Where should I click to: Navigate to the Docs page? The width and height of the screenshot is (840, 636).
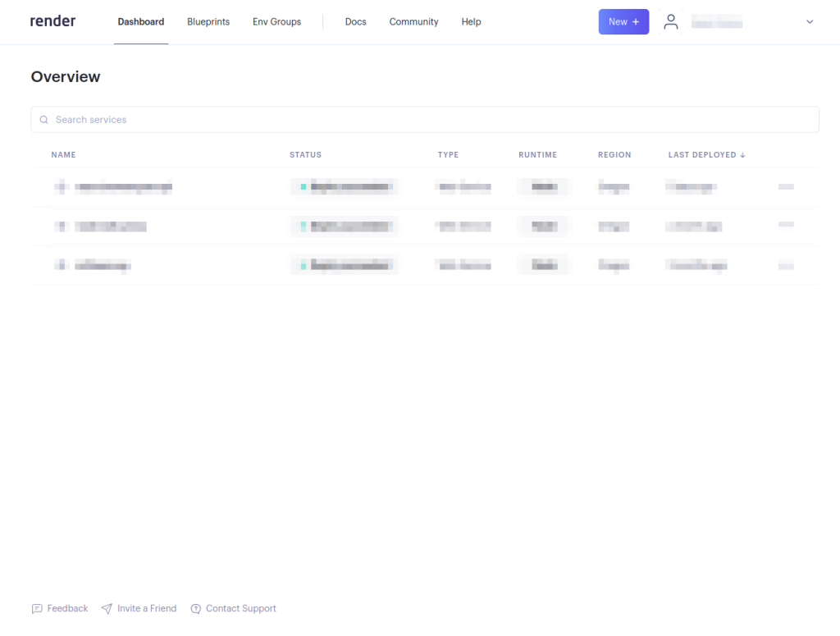[355, 22]
